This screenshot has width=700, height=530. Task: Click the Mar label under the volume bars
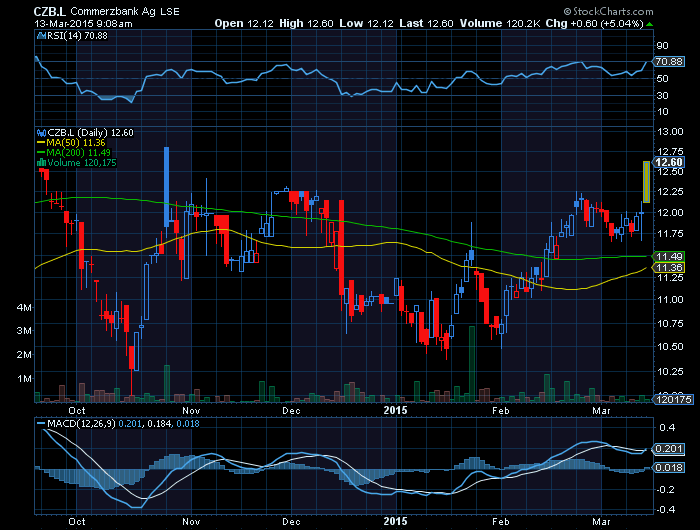pos(601,410)
